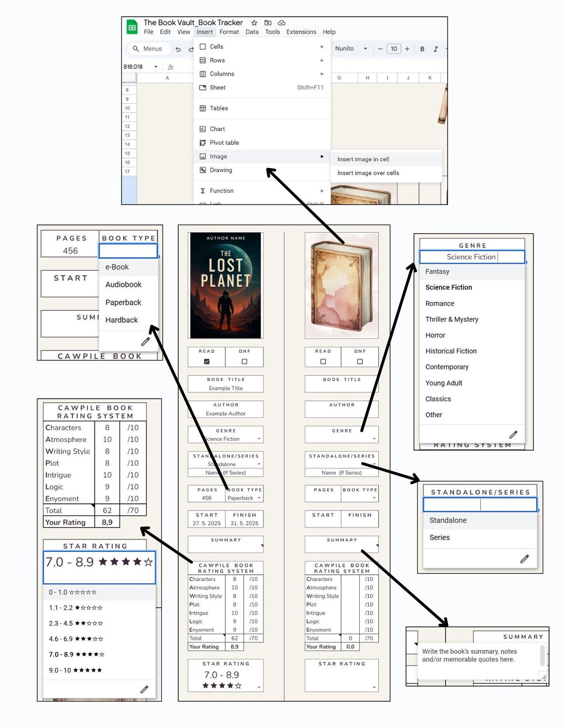Viewport: 565px width, 728px height.
Task: Select Insert image over cells
Action: coord(386,173)
